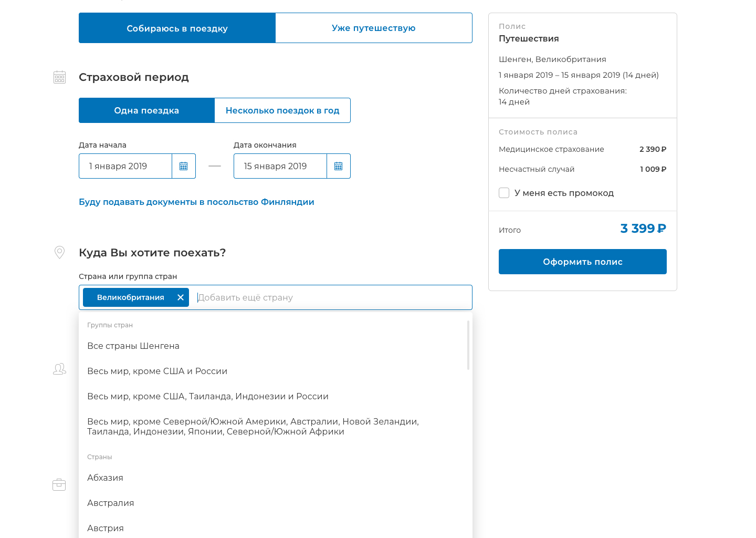
Task: Tick the У меня есть промокод checkbox
Action: [x=504, y=193]
